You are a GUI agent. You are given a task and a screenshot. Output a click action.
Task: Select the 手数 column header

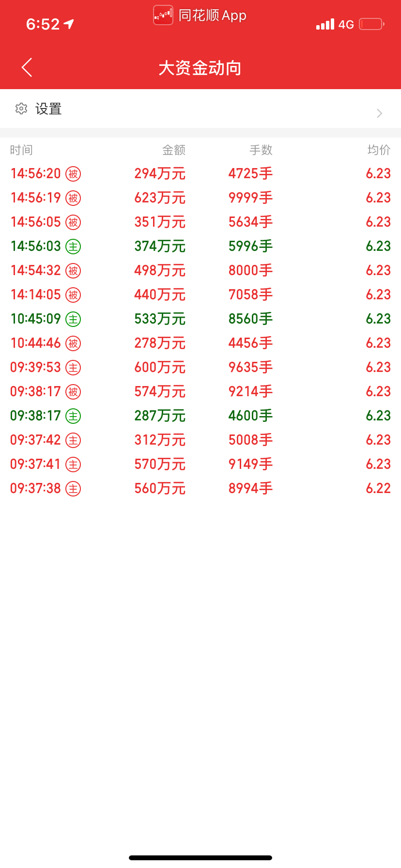tap(261, 150)
